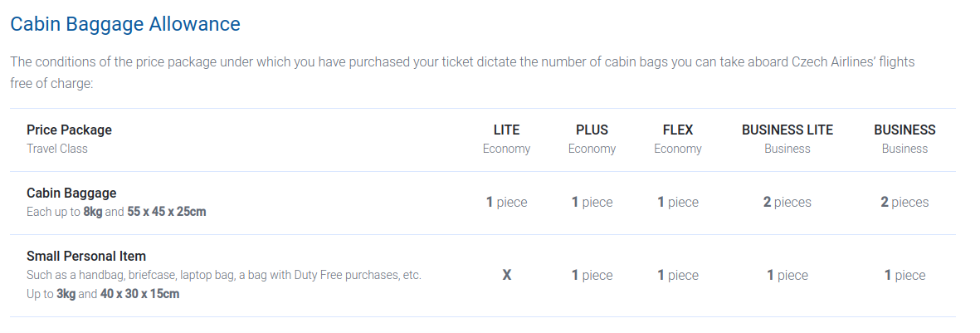Viewport: 980px width, 333px height.
Task: Click the Cabin Baggage row title
Action: point(71,193)
